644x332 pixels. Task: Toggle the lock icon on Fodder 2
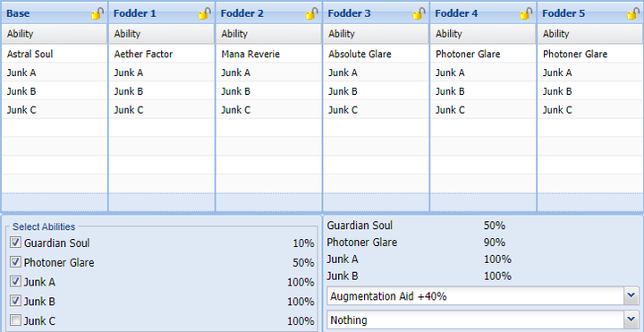click(312, 13)
